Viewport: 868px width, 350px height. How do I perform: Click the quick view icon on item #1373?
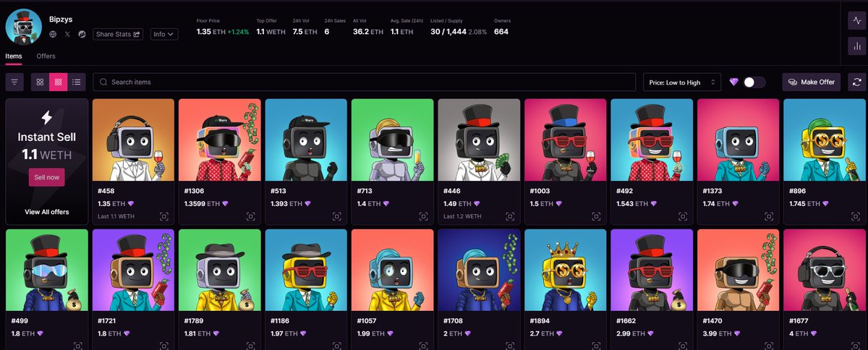[769, 216]
